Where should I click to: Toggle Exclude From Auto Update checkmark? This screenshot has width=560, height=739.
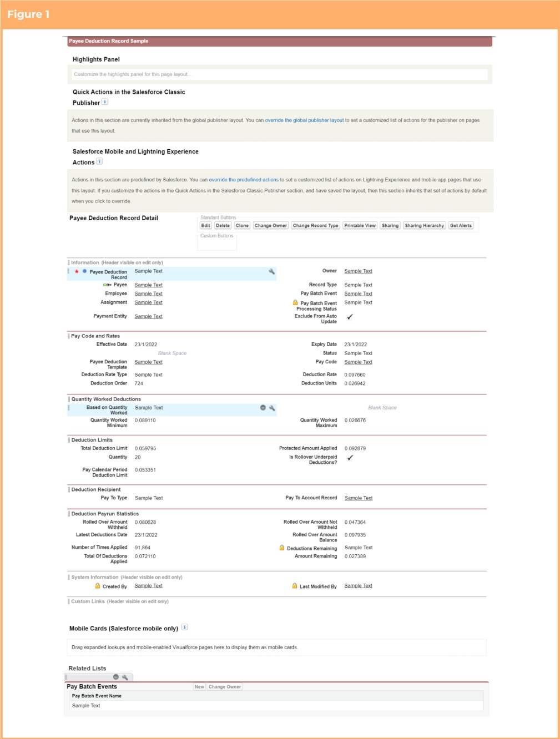click(x=350, y=317)
